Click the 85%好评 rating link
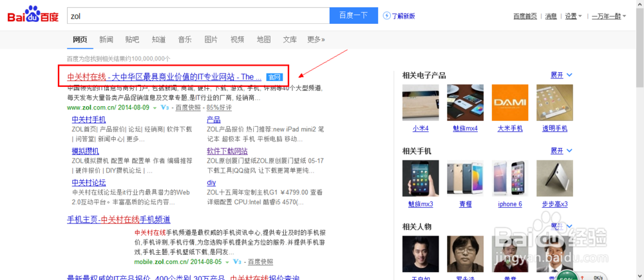 coord(219,107)
